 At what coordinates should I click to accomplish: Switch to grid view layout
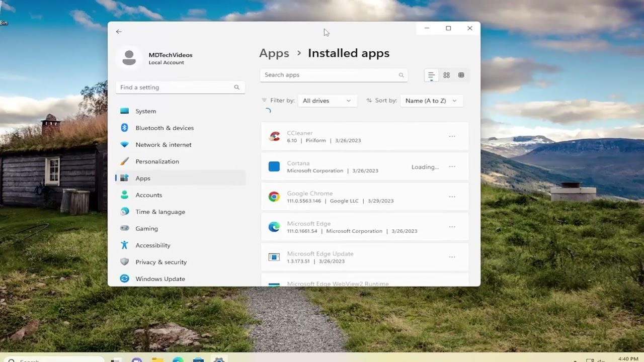click(x=446, y=75)
